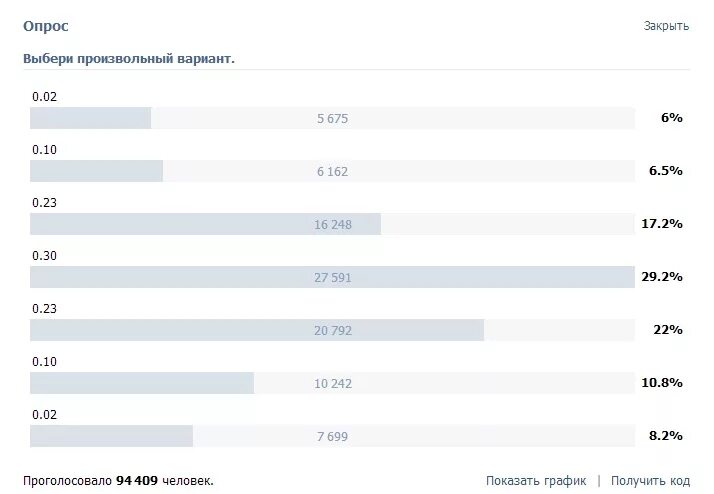
Task: Click the 8.2% percentage value
Action: pos(666,436)
